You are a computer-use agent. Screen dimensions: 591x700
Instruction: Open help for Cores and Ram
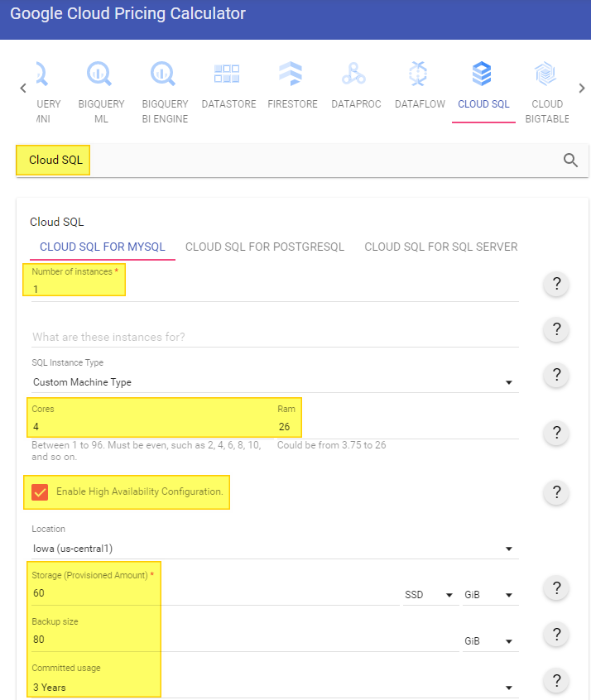click(556, 433)
